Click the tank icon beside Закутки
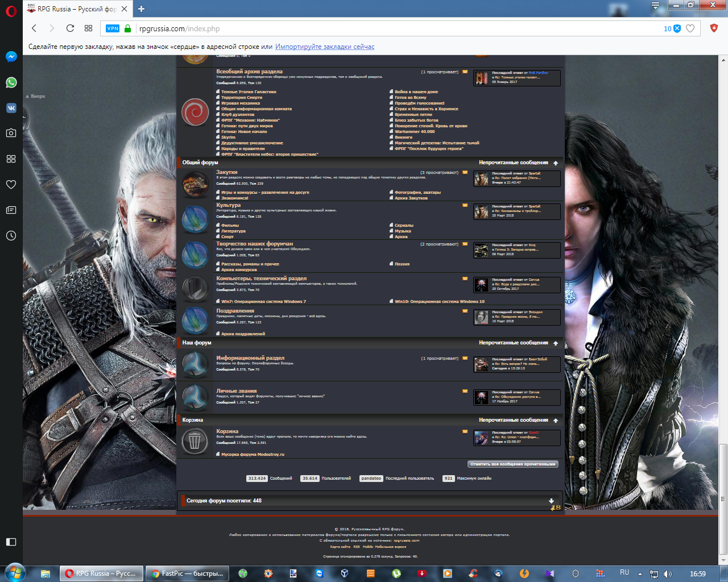This screenshot has width=728, height=582. pyautogui.click(x=195, y=184)
